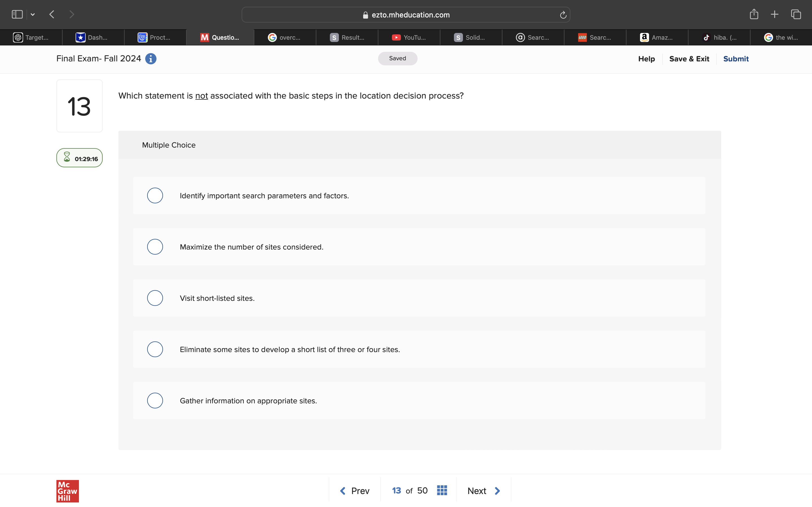Go to the Next question
The height and width of the screenshot is (507, 812).
click(x=484, y=491)
